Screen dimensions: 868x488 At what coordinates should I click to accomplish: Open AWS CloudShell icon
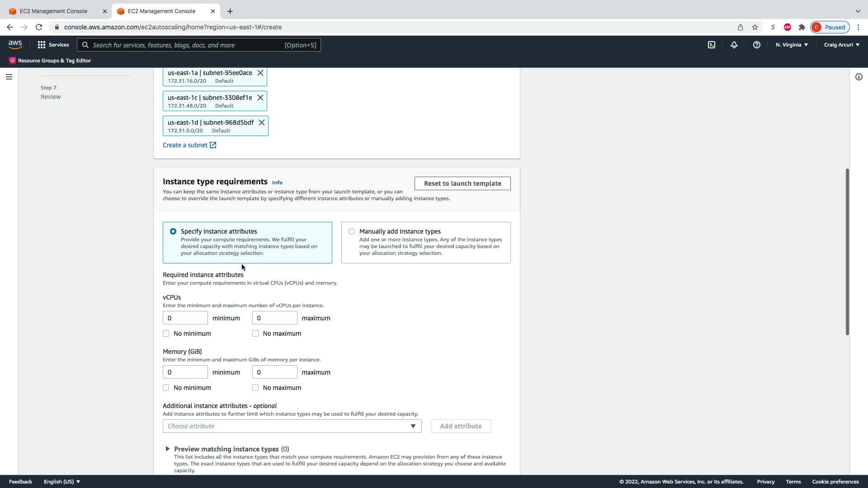[712, 45]
